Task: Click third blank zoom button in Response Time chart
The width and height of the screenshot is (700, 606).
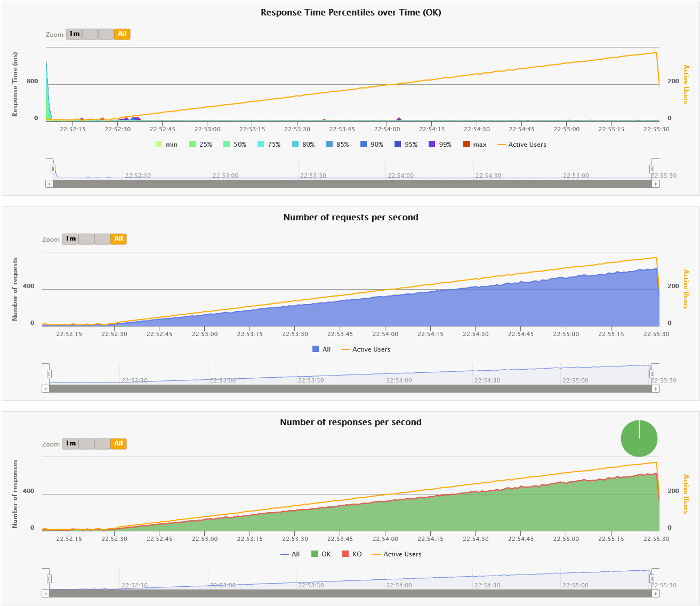Action: [x=106, y=34]
